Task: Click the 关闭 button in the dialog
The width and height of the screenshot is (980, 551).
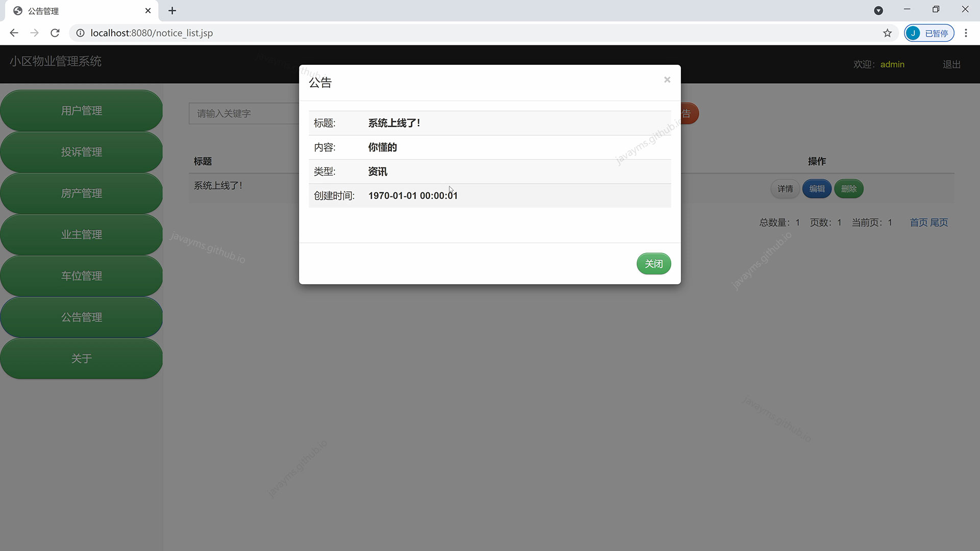Action: pyautogui.click(x=654, y=264)
